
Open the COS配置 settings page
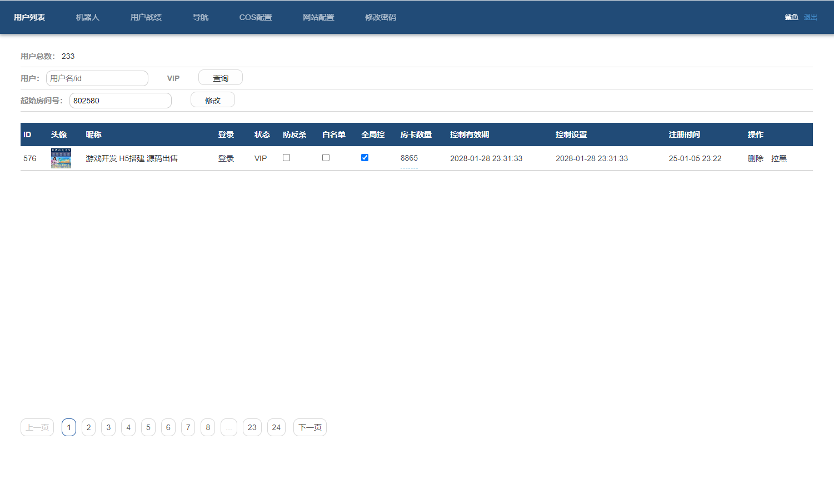click(x=255, y=17)
